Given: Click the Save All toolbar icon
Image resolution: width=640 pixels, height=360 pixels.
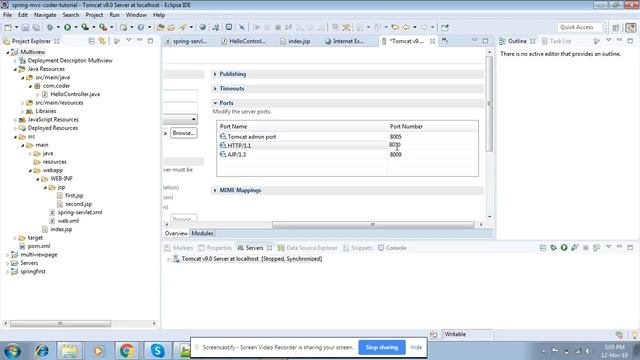Looking at the screenshot, I should pos(36,27).
